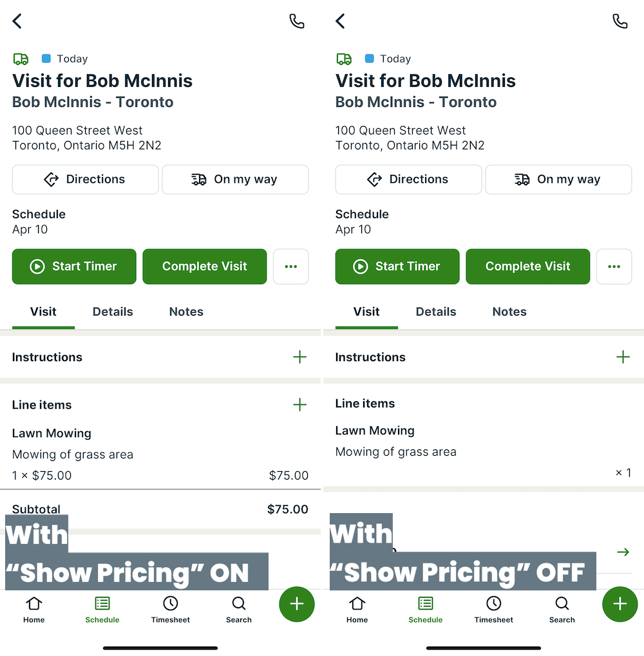Select the Schedule navigation icon
The width and height of the screenshot is (644, 656).
102,604
